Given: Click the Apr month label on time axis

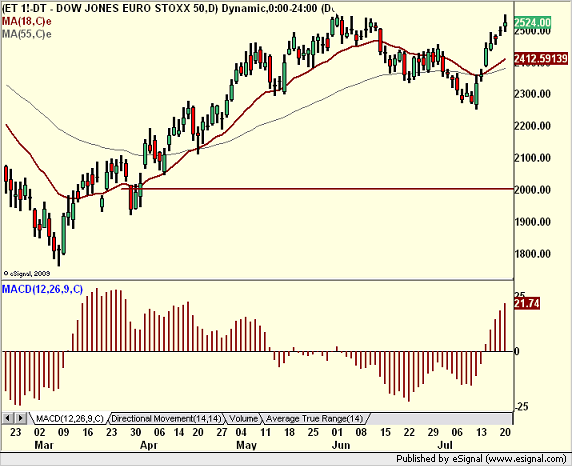Looking at the screenshot, I should pyautogui.click(x=149, y=445).
